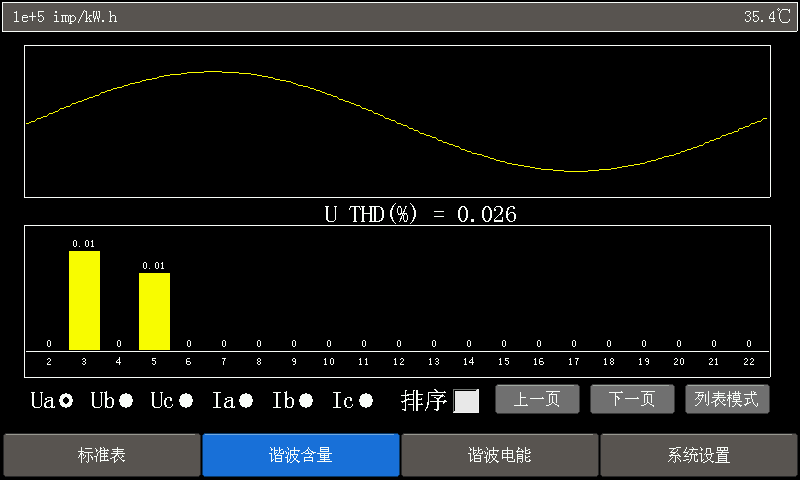Go to previous page with 上一页

(537, 400)
